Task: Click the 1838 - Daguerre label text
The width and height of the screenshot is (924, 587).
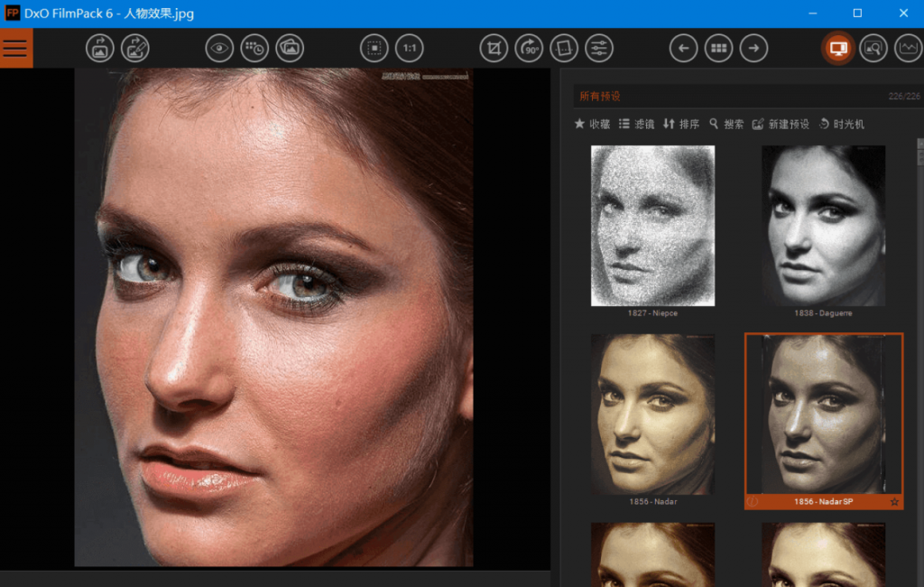Action: pyautogui.click(x=823, y=313)
